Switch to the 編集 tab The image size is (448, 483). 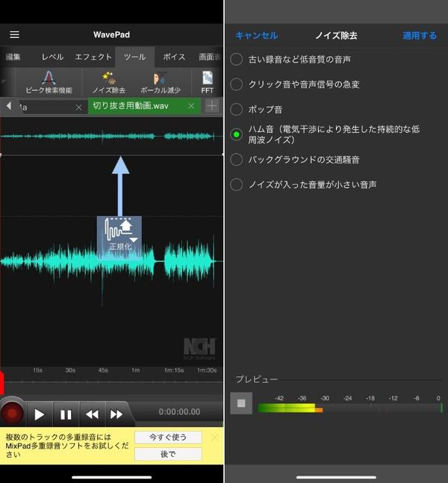pos(13,57)
